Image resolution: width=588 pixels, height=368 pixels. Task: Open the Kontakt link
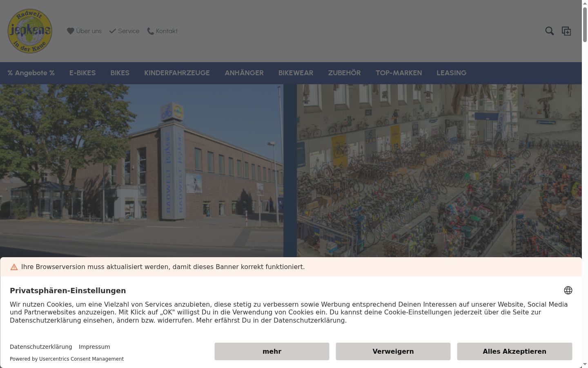pos(163,31)
